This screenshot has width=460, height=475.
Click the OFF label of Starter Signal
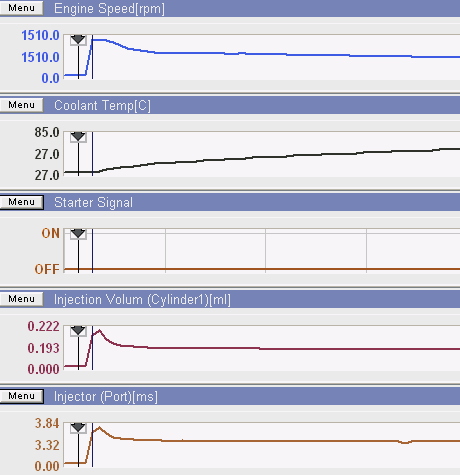pyautogui.click(x=47, y=269)
